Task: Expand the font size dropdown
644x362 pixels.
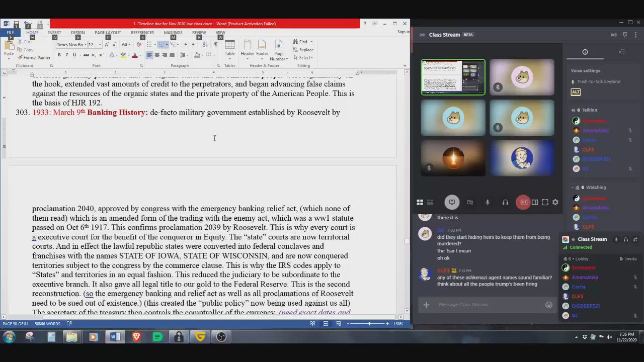Action: click(x=100, y=45)
